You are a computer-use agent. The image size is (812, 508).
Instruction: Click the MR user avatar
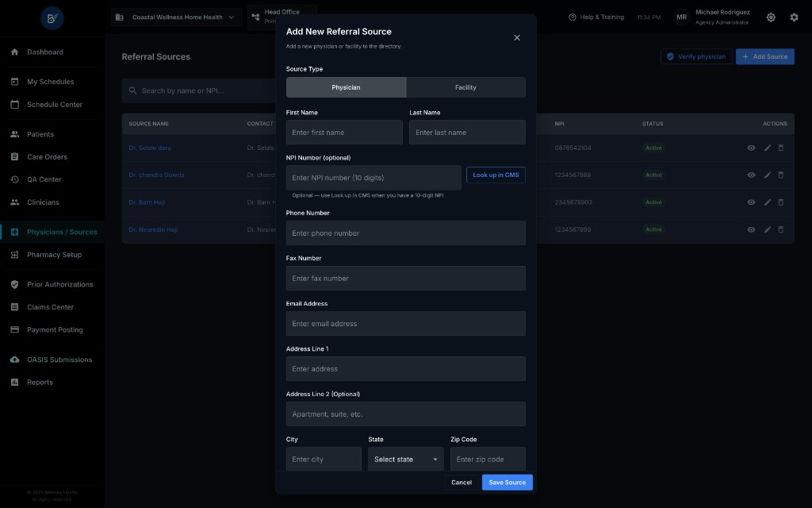[681, 17]
